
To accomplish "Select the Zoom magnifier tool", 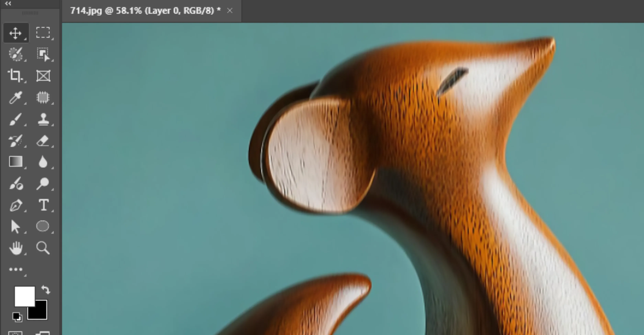I will point(43,248).
